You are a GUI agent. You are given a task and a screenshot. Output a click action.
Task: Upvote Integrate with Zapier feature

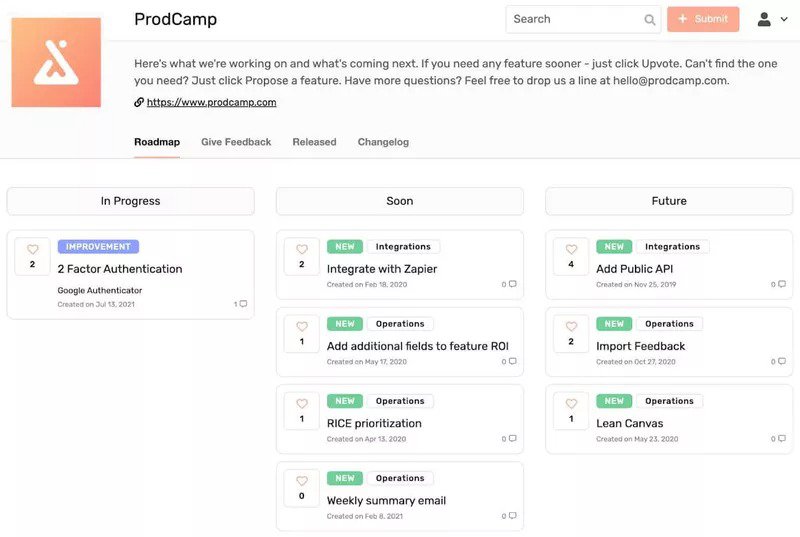coord(302,250)
